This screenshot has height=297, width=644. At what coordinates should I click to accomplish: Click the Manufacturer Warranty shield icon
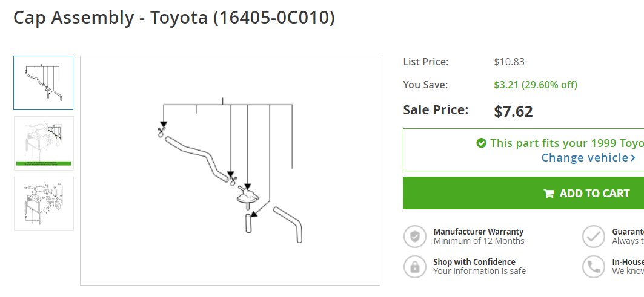click(x=415, y=237)
